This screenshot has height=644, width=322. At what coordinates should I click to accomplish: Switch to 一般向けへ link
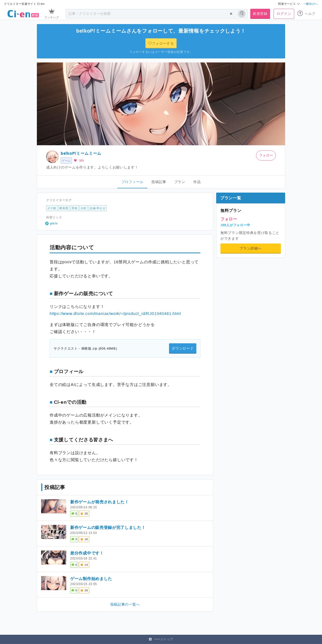(310, 4)
